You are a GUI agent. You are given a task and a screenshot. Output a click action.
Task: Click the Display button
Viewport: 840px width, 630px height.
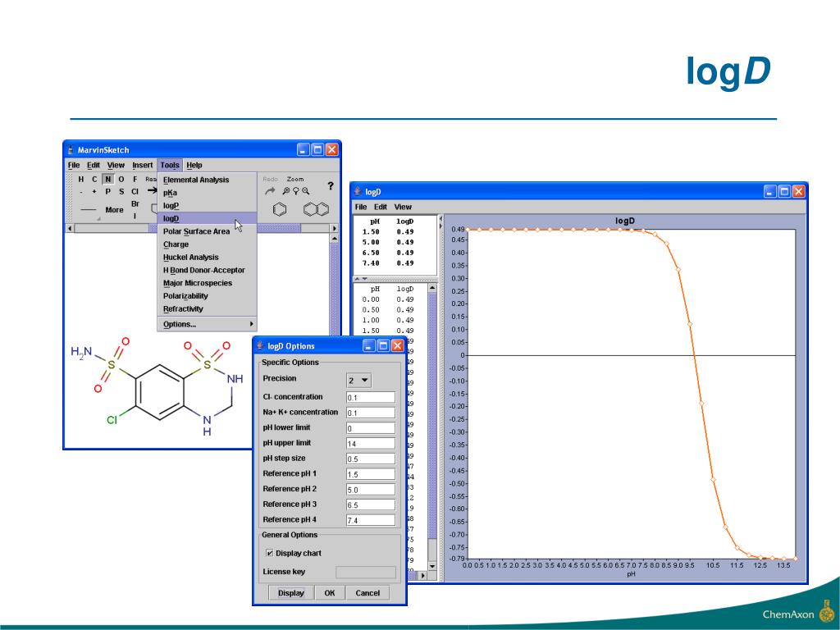coord(291,593)
